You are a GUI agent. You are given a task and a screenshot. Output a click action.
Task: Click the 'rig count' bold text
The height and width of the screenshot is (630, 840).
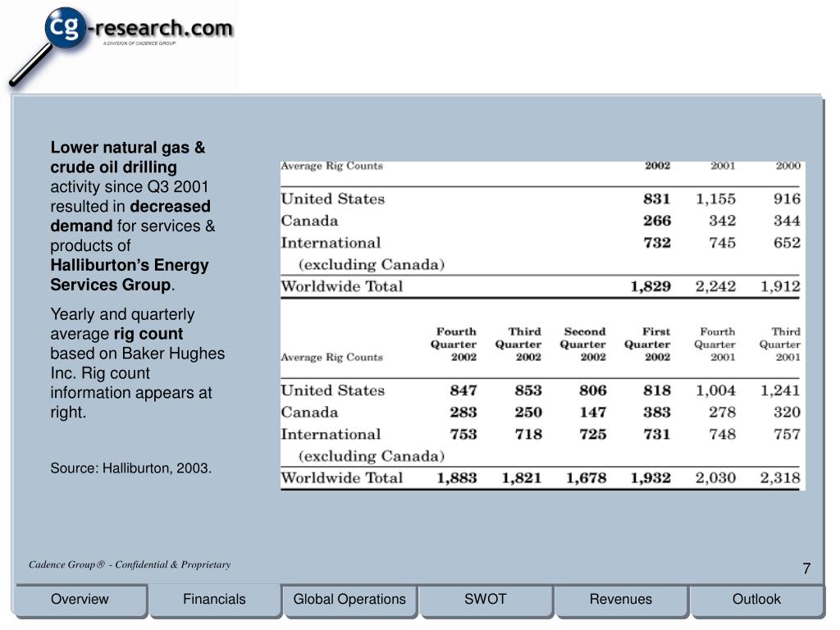(x=148, y=335)
